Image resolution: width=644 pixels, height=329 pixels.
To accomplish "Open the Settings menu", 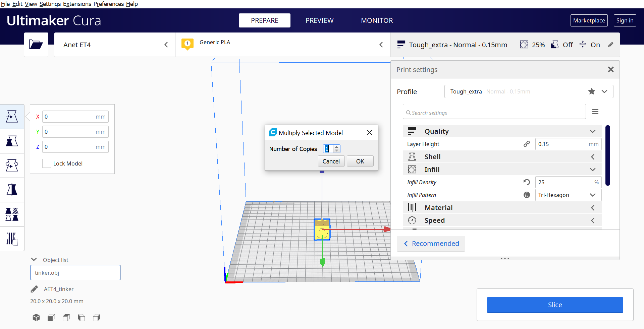I will click(50, 4).
